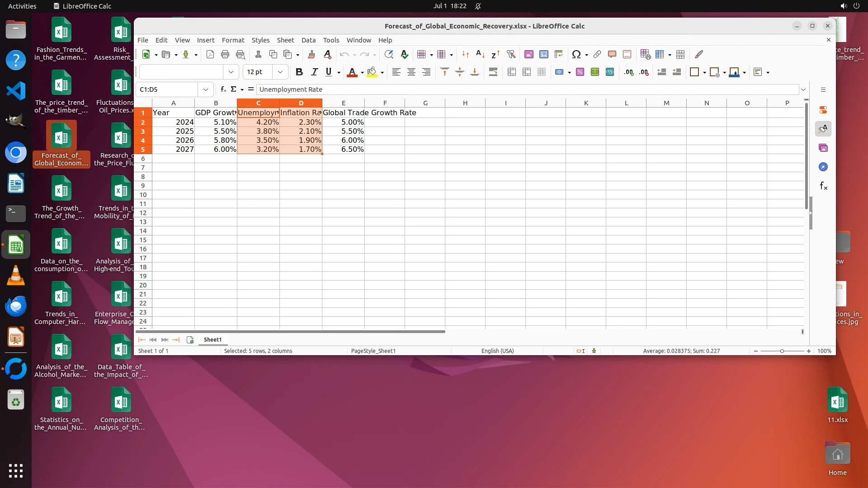The width and height of the screenshot is (868, 488).
Task: Open the Data menu
Action: pyautogui.click(x=308, y=40)
